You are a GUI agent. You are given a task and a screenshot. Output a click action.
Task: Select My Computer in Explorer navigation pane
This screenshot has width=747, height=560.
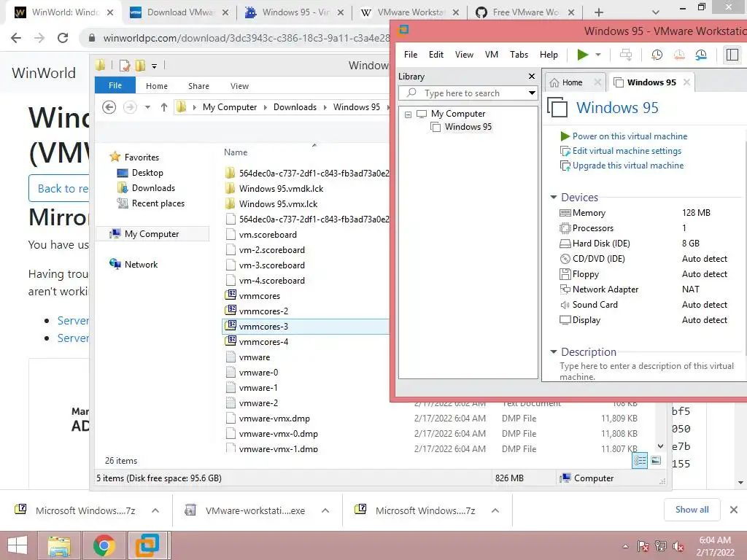(x=152, y=234)
